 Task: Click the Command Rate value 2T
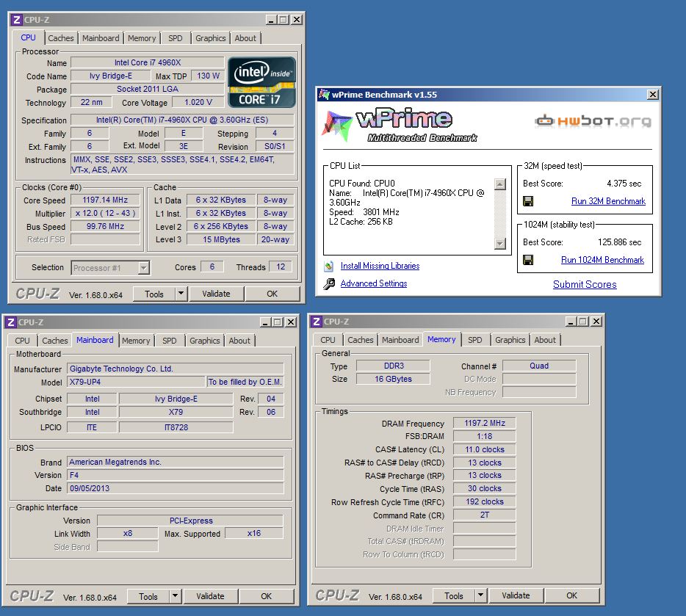[x=484, y=515]
